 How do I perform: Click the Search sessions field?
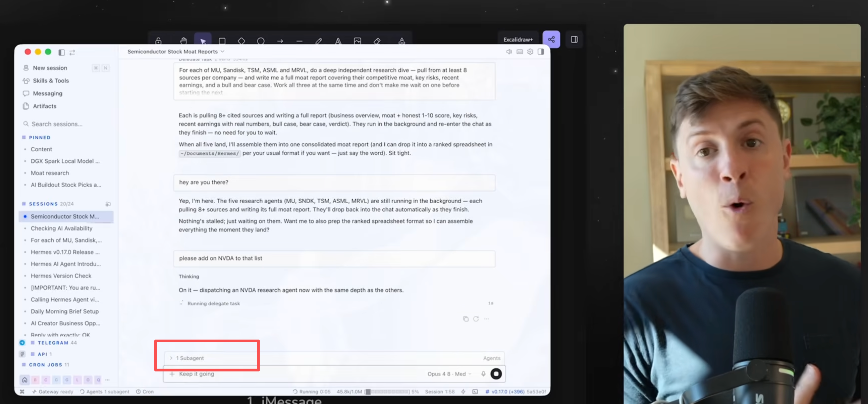66,124
